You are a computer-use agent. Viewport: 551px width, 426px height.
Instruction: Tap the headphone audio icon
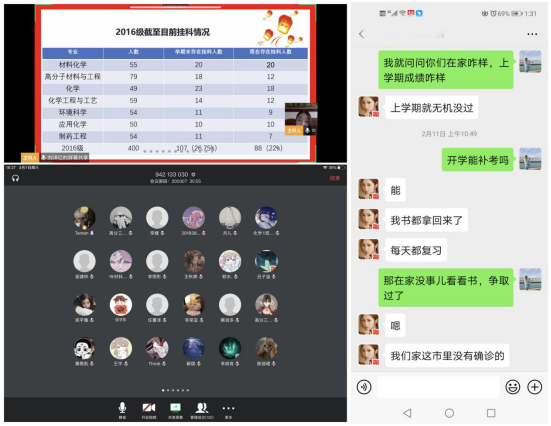click(x=15, y=178)
